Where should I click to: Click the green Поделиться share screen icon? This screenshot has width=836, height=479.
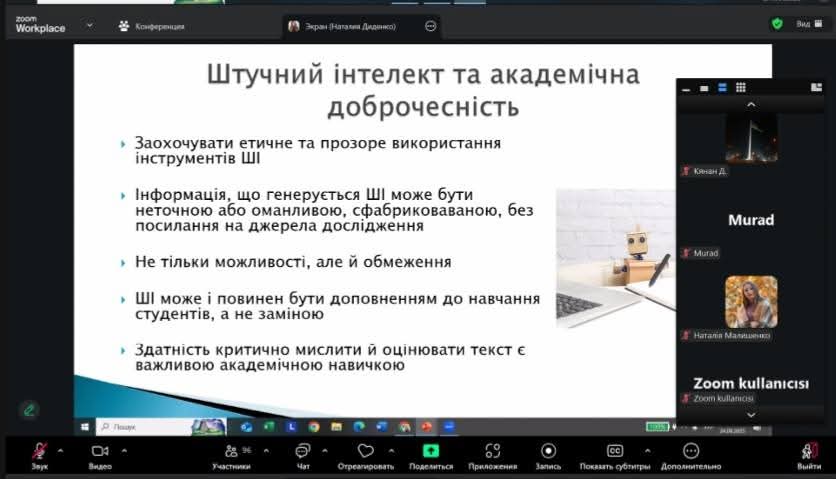(431, 452)
